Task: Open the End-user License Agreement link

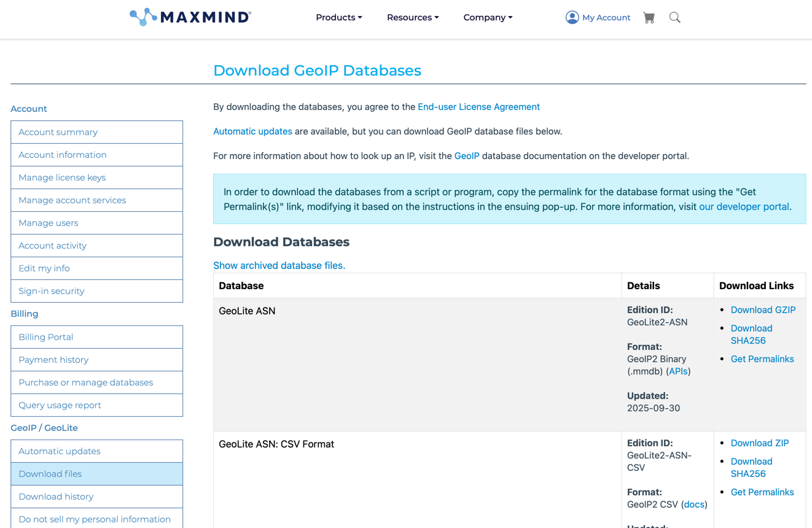Action: click(478, 107)
